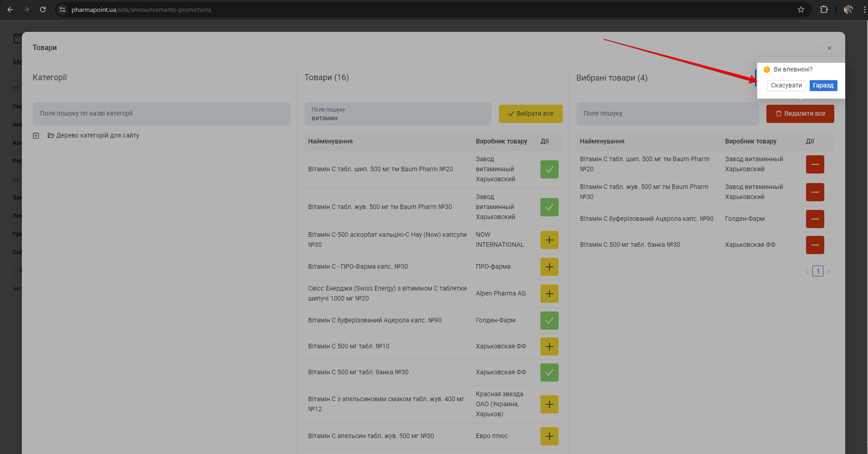Close the Товари dialog
868x454 pixels.
(829, 48)
